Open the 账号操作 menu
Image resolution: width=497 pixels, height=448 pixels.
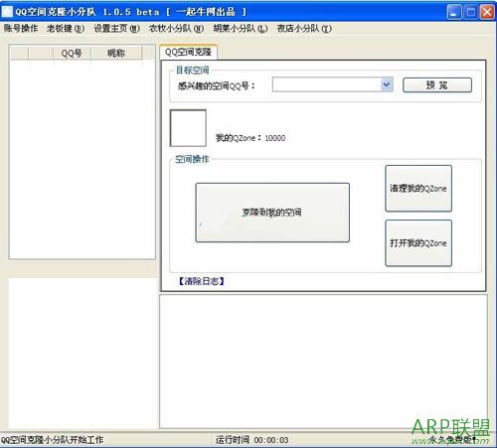(x=21, y=29)
